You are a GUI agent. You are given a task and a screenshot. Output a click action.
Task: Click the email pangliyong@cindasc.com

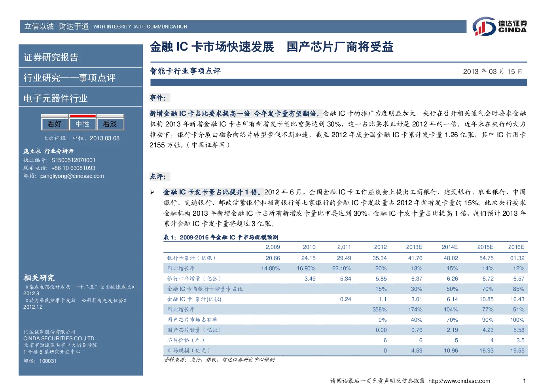coord(72,176)
